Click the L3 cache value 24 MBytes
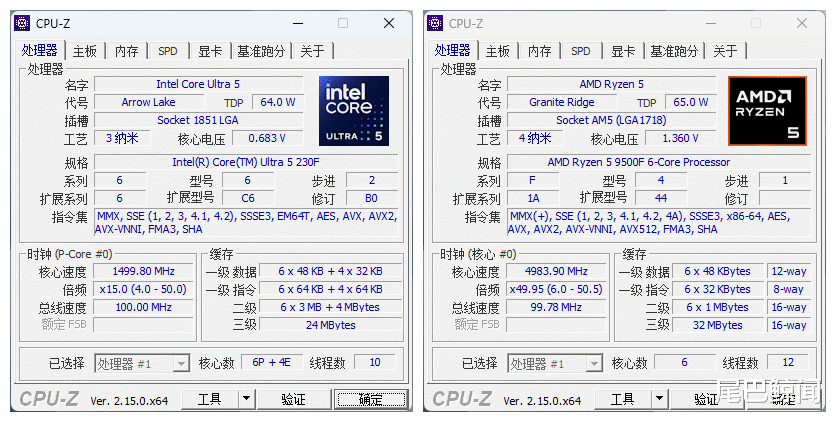The image size is (836, 422). pos(331,325)
